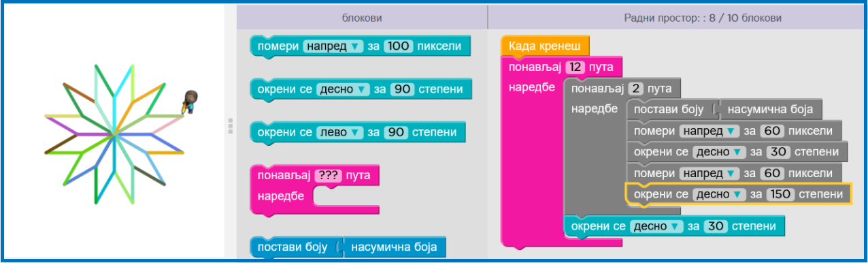The image size is (868, 263).
Task: Click the 150 degrees value field
Action: click(x=781, y=194)
